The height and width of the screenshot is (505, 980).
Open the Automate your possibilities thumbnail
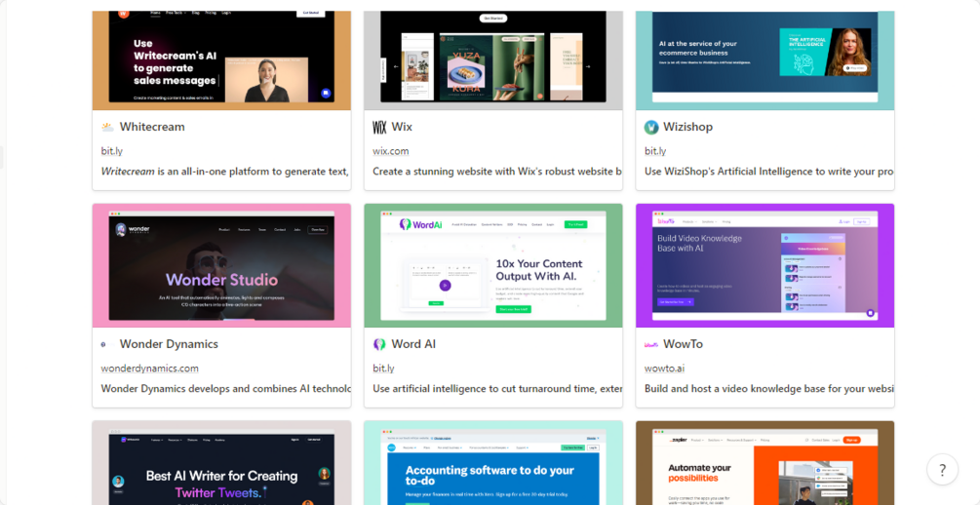(765, 462)
